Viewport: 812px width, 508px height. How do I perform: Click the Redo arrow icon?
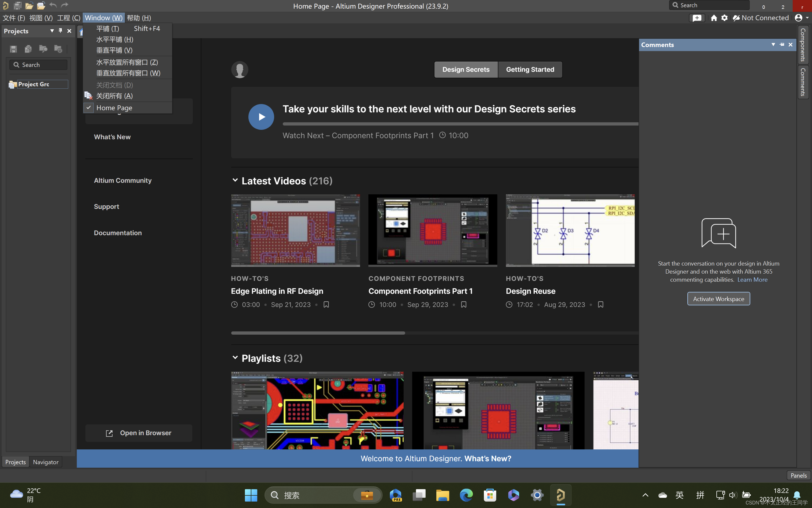pos(64,5)
